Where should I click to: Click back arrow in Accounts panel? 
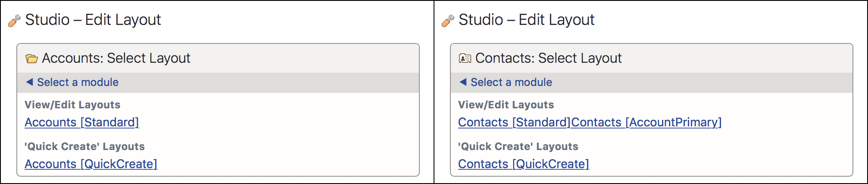coord(29,82)
